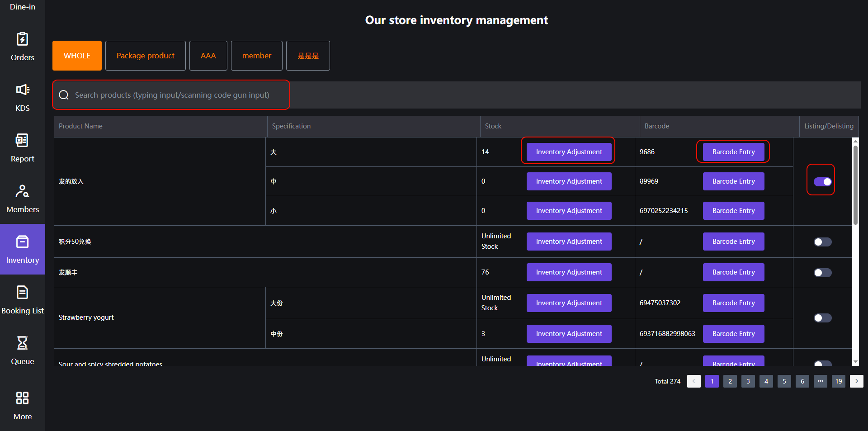This screenshot has height=431, width=868.
Task: Select the member category tab
Action: pos(256,56)
